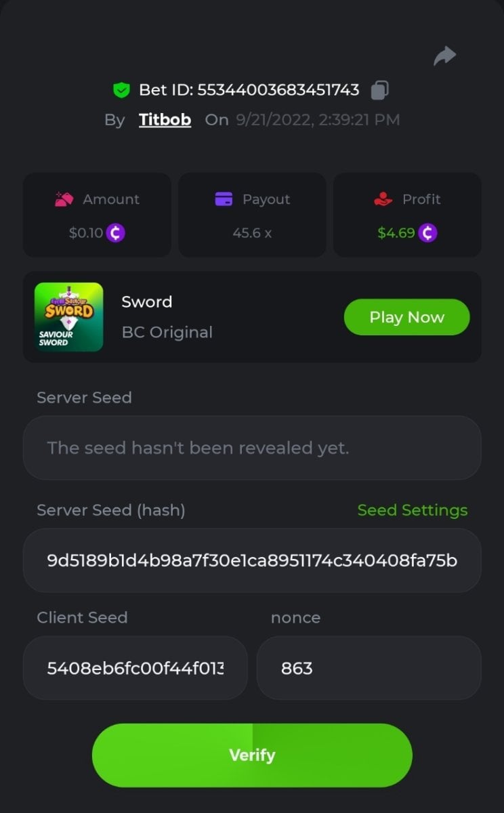Viewport: 504px width, 813px height.
Task: Open Titbob's user profile link
Action: tap(165, 120)
